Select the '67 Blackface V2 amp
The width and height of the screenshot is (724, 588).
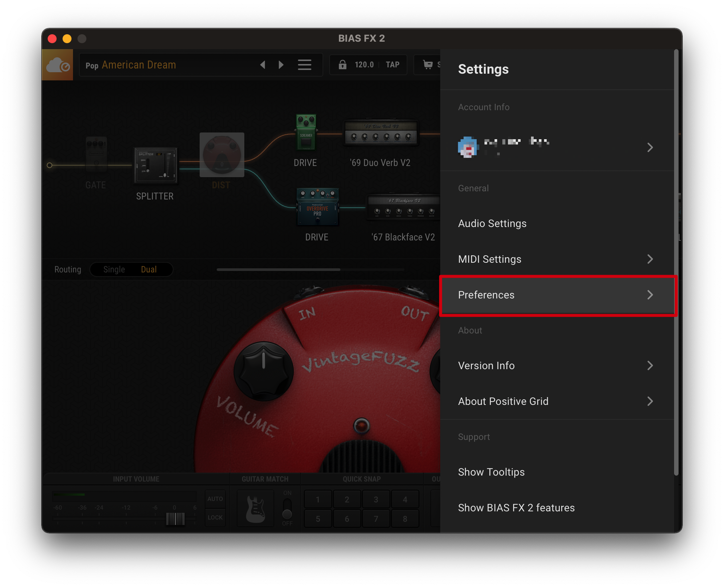pyautogui.click(x=404, y=207)
